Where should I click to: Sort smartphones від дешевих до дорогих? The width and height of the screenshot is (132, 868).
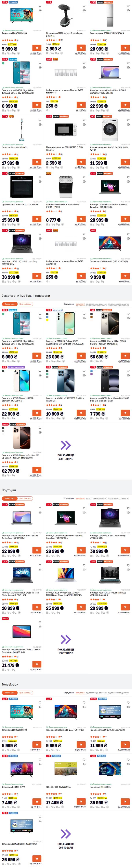click(x=118, y=304)
